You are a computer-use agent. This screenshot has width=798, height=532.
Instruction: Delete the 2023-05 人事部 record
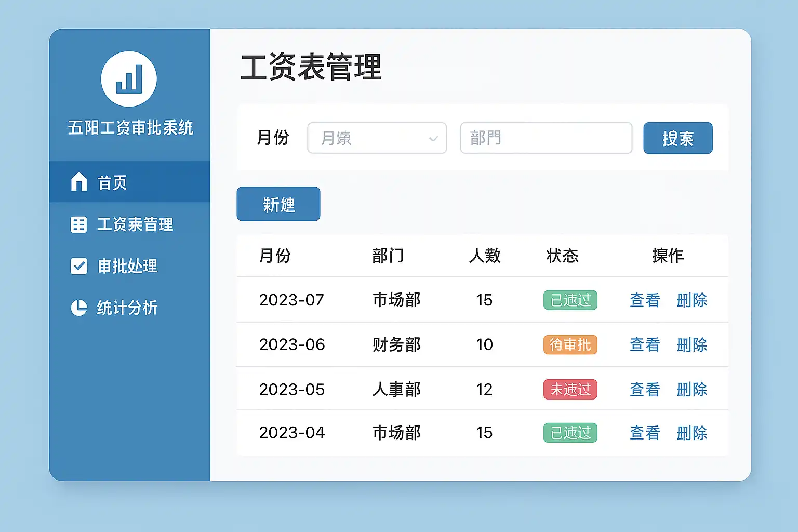pos(692,390)
